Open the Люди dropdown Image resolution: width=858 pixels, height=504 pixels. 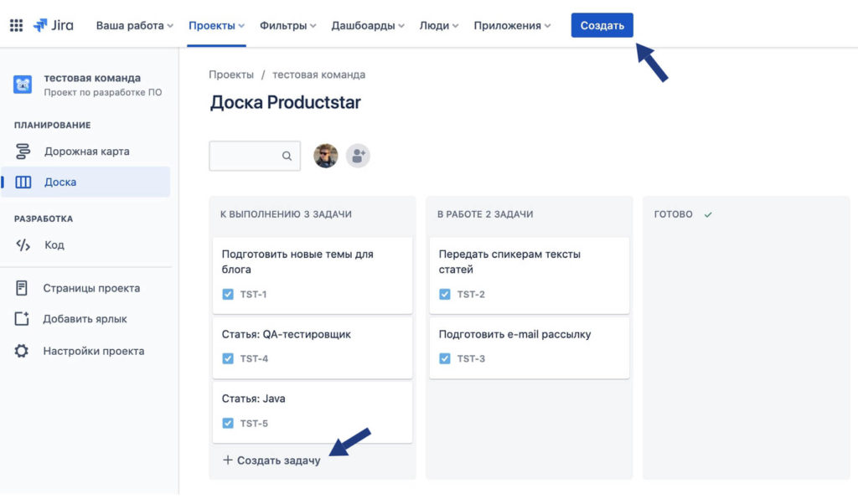click(439, 26)
